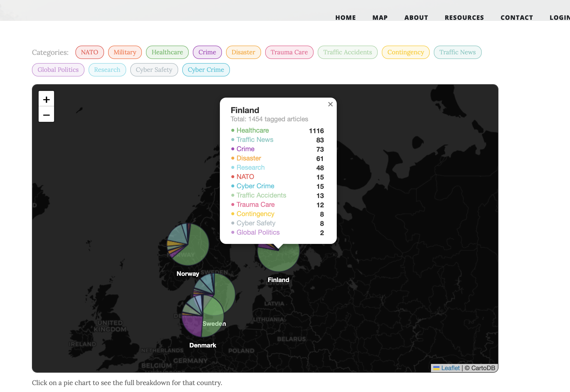Toggle the Healthcare category filter

167,52
